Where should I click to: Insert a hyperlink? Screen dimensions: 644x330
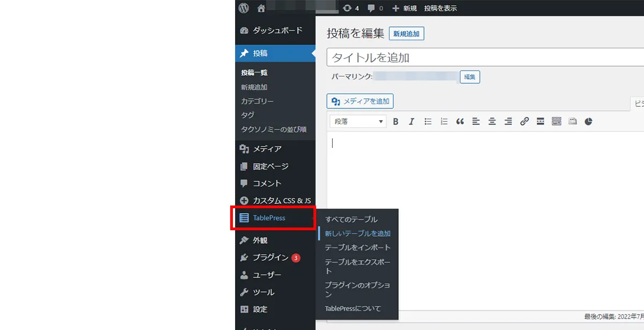[x=524, y=121]
